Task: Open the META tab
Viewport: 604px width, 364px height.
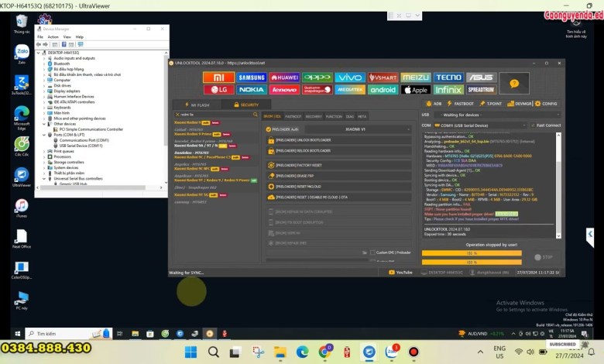Action: 362,116
